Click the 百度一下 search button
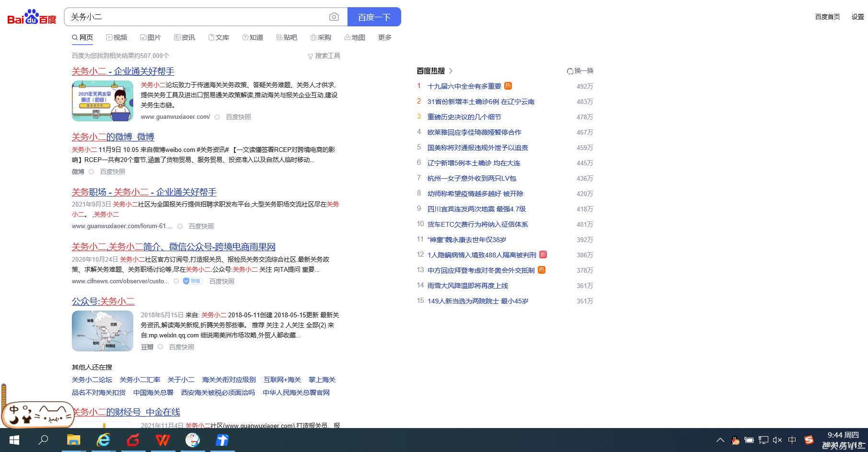Viewport: 868px width, 452px height. pyautogui.click(x=374, y=17)
